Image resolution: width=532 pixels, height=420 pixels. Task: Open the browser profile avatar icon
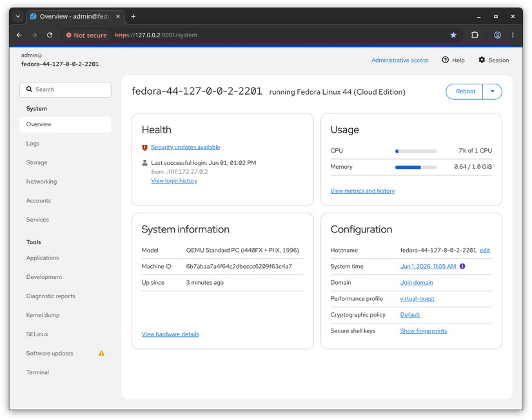tap(497, 35)
